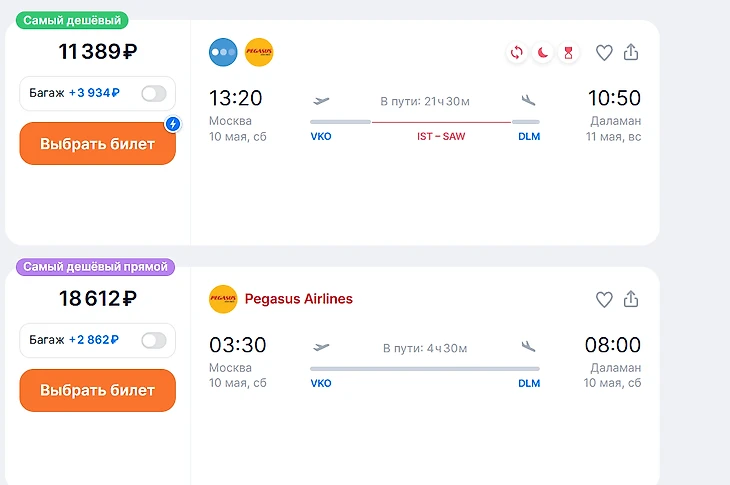
Task: Enable baggage for +3 934₽
Action: pos(154,94)
